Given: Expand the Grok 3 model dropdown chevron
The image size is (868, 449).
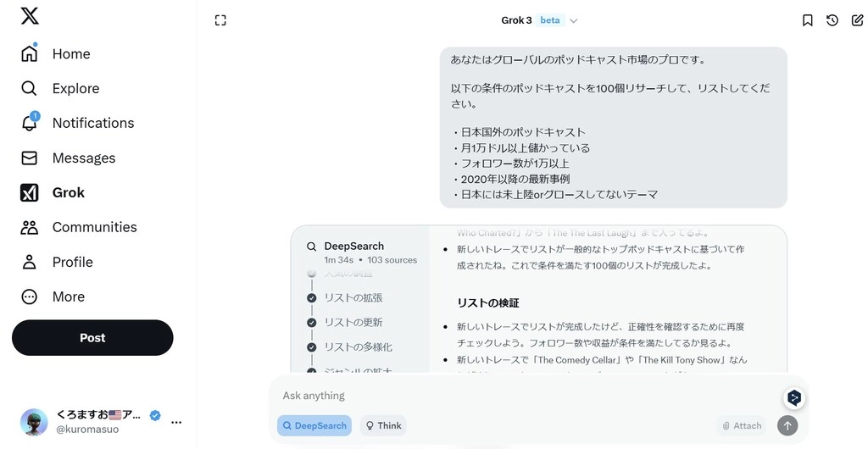Looking at the screenshot, I should point(574,21).
